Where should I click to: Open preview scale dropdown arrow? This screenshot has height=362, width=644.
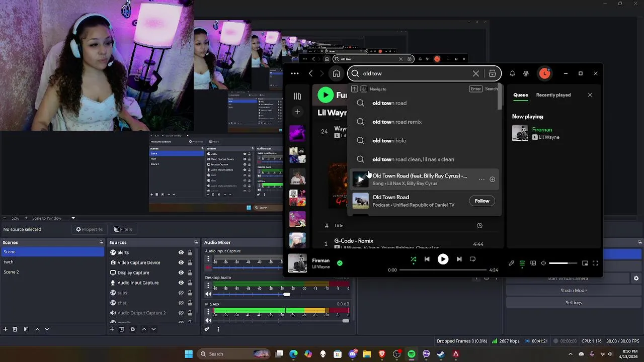[73, 218]
